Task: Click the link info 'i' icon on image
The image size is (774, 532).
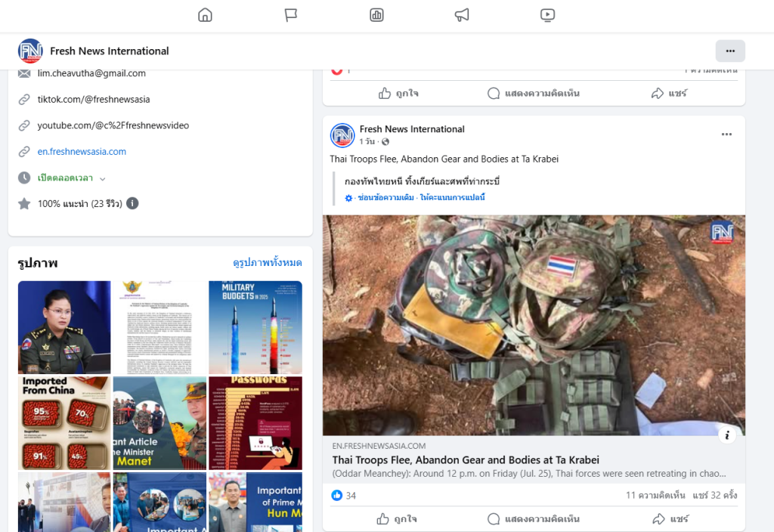Action: pos(726,435)
